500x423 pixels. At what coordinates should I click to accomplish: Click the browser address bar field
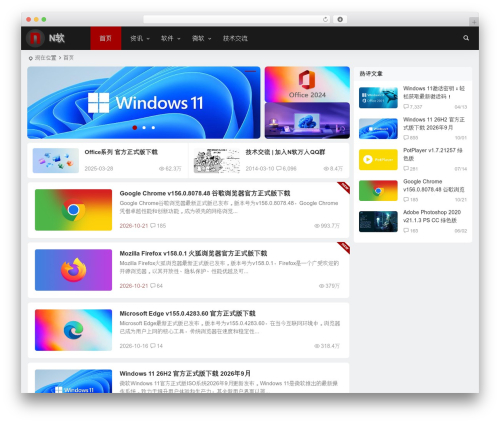coord(237,19)
